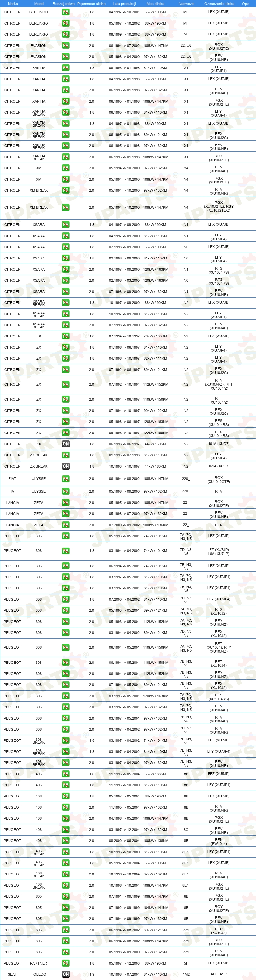Click the petrol icon for XSARA 02.1998 -> 03.2005

tap(66, 280)
